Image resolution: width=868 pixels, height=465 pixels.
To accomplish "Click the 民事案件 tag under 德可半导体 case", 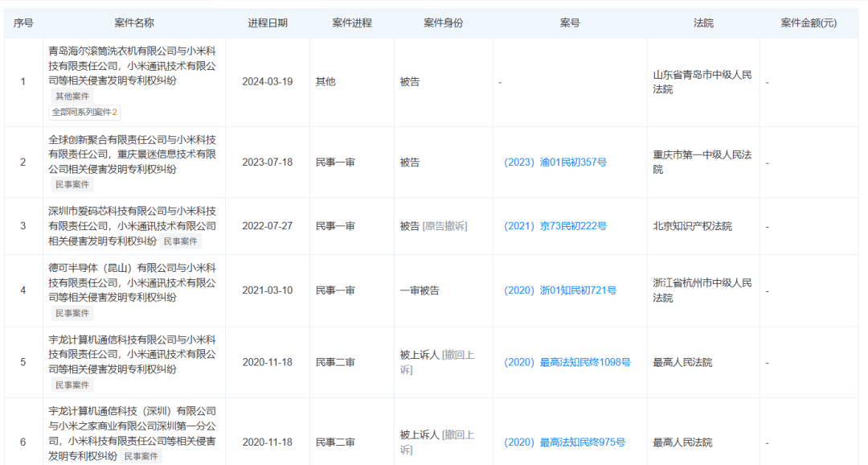I will point(72,313).
